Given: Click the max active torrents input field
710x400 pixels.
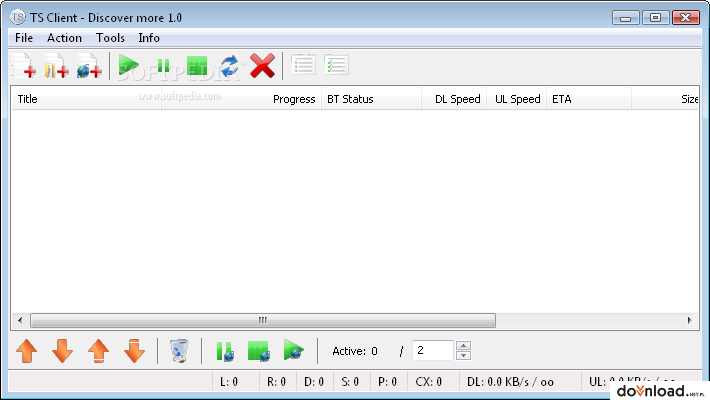Looking at the screenshot, I should coord(433,350).
